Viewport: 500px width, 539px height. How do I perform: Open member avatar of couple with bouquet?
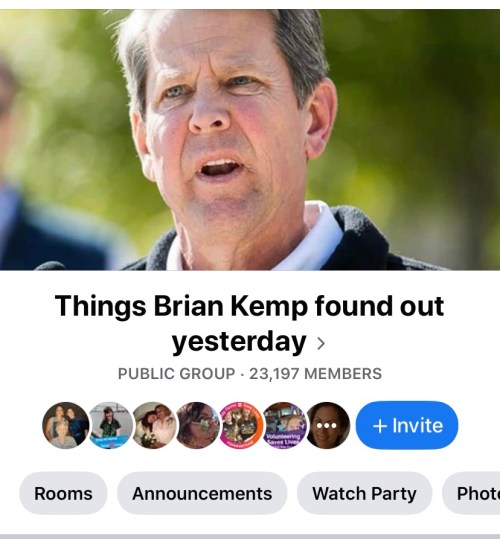point(154,425)
